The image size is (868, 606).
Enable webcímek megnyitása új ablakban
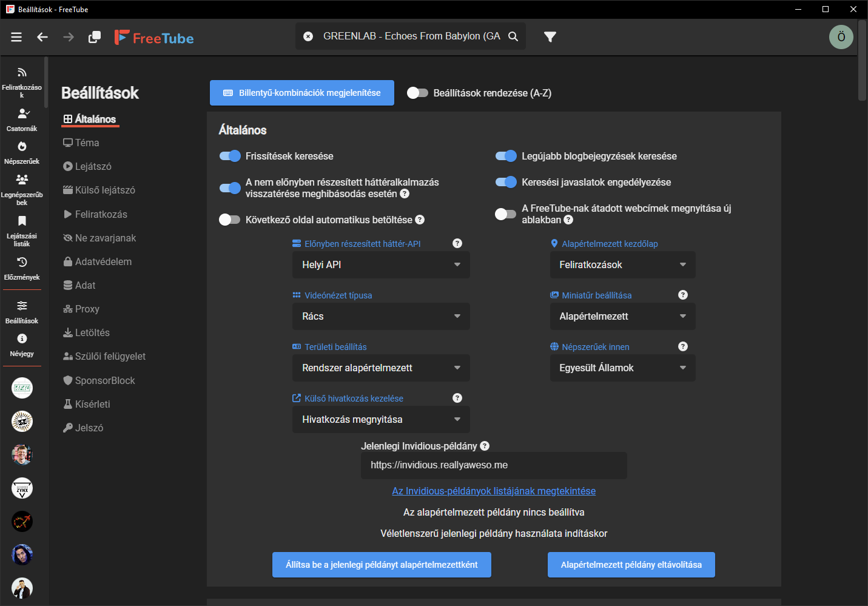tap(506, 214)
